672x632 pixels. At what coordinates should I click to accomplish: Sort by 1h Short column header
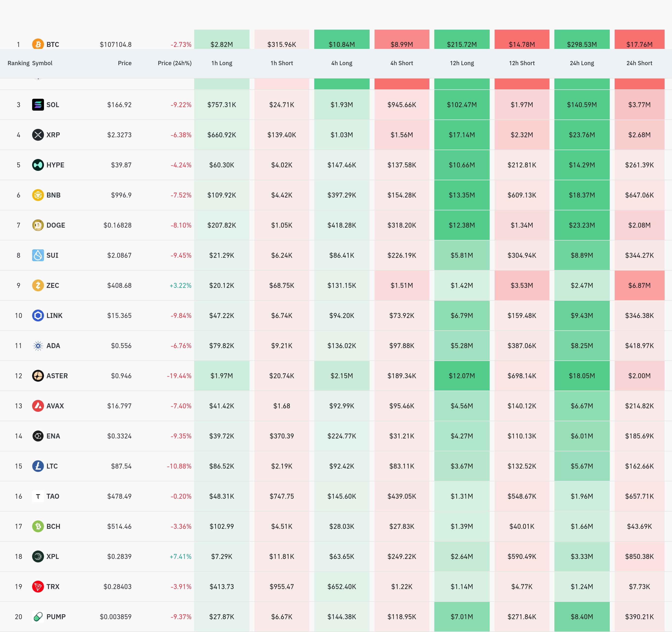(x=282, y=63)
